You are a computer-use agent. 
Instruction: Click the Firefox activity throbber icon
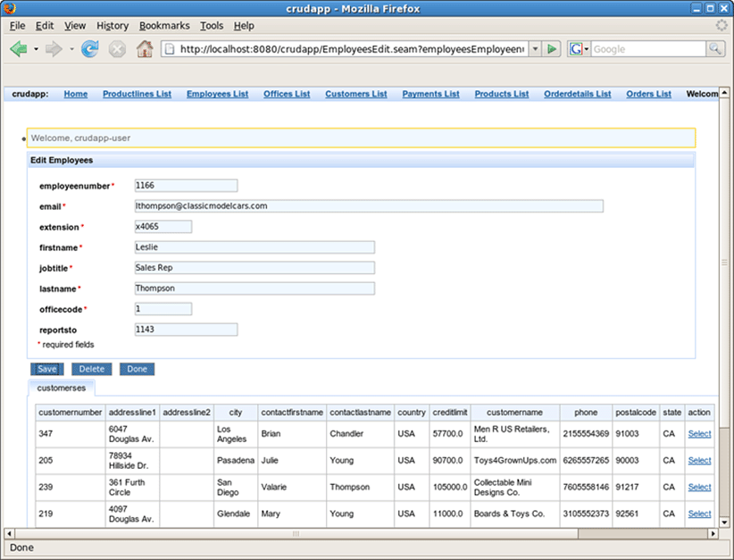click(721, 26)
